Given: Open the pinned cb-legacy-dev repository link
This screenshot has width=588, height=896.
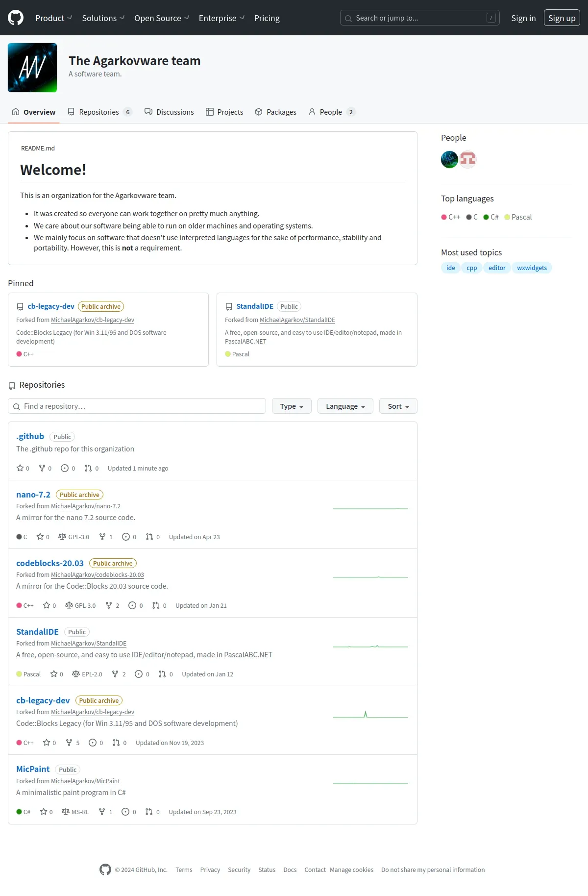Looking at the screenshot, I should pos(51,306).
